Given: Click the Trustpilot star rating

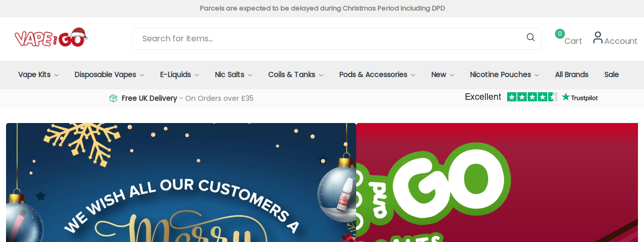Looking at the screenshot, I should pyautogui.click(x=532, y=97).
